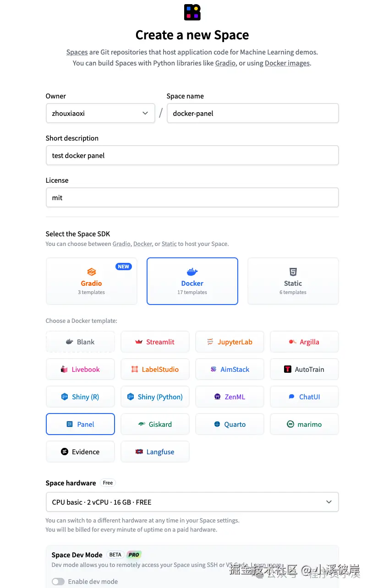Viewport: 372px width, 588px height.
Task: Pick the AutoTrain template icon
Action: [x=288, y=370]
